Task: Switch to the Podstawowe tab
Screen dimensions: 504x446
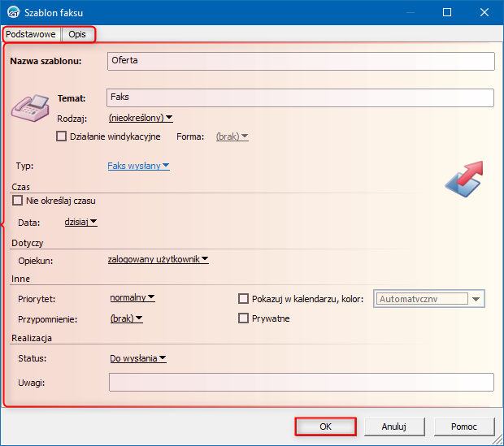Action: coord(31,34)
